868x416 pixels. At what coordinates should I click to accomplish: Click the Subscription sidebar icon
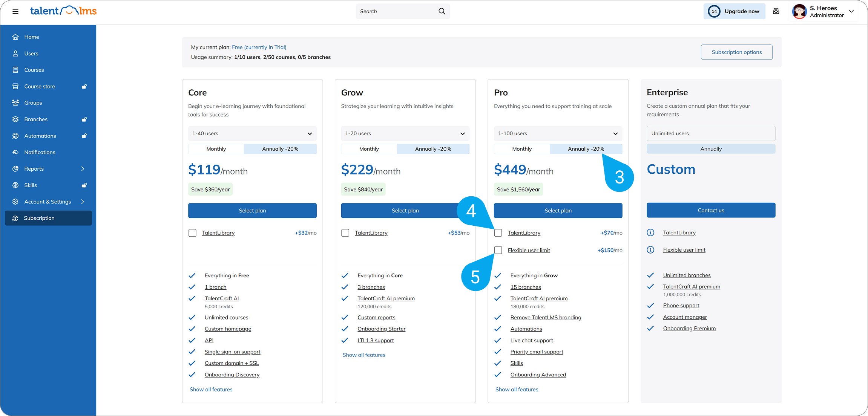click(15, 218)
